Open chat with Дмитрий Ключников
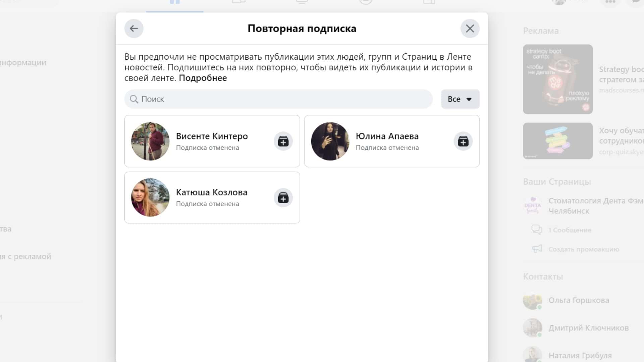 click(588, 328)
